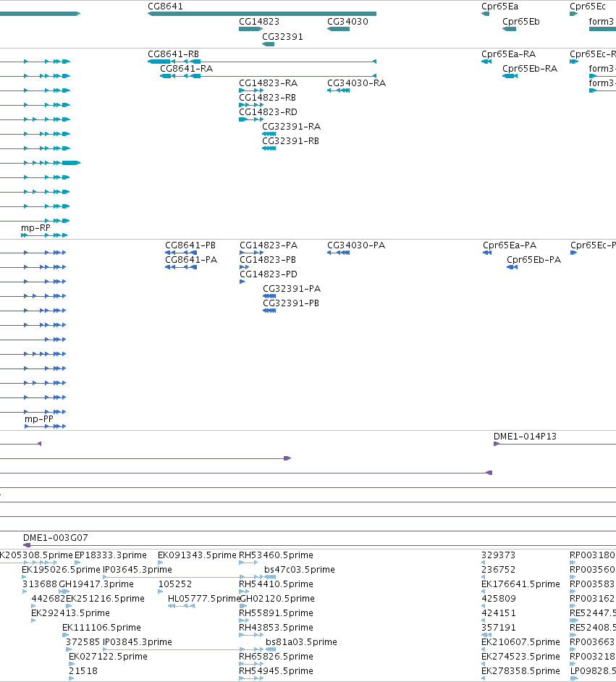Viewport: 616px width, 682px height.
Task: Click EST EK210607.5prime
Action: tap(520, 642)
